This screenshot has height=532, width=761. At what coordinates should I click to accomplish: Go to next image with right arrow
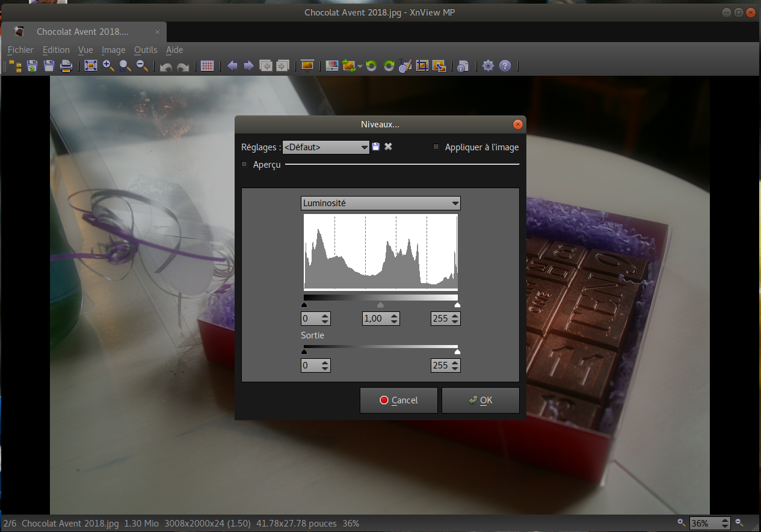[248, 66]
